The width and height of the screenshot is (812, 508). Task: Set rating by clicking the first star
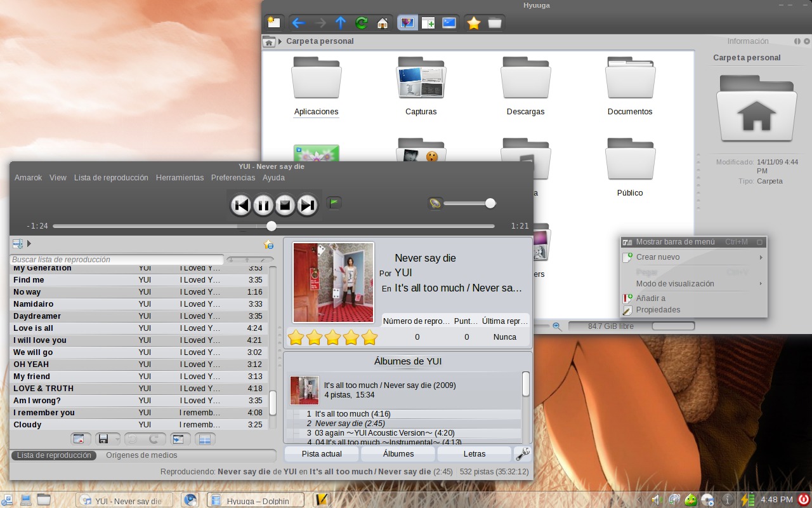coord(296,337)
